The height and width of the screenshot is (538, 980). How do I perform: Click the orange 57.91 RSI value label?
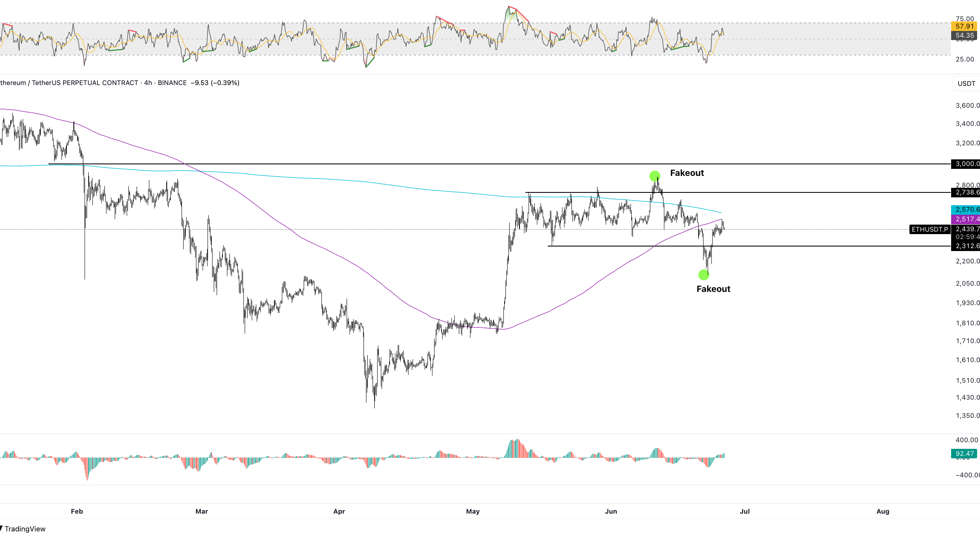click(x=964, y=26)
